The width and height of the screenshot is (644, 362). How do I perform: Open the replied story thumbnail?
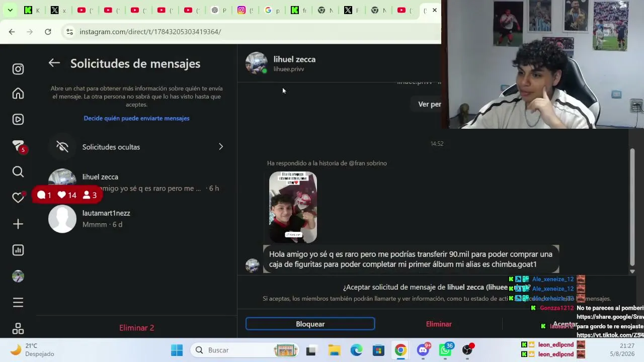[293, 208]
